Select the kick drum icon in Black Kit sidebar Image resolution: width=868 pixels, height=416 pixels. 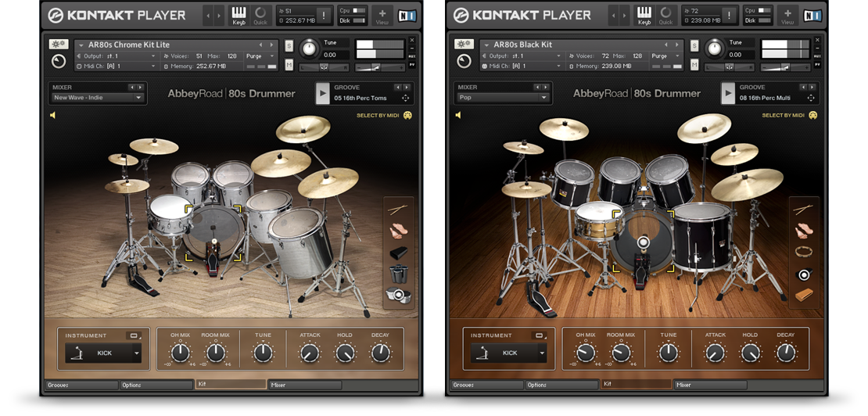coord(803,274)
